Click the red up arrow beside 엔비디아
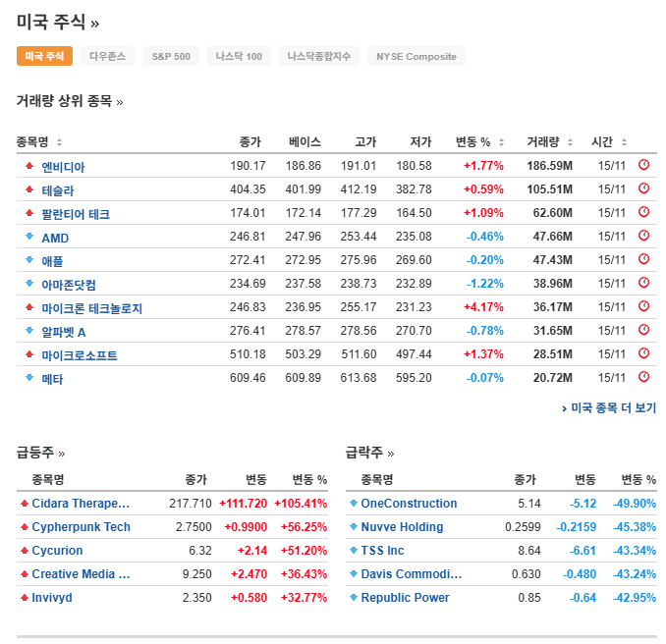This screenshot has height=644, width=666. 29,166
